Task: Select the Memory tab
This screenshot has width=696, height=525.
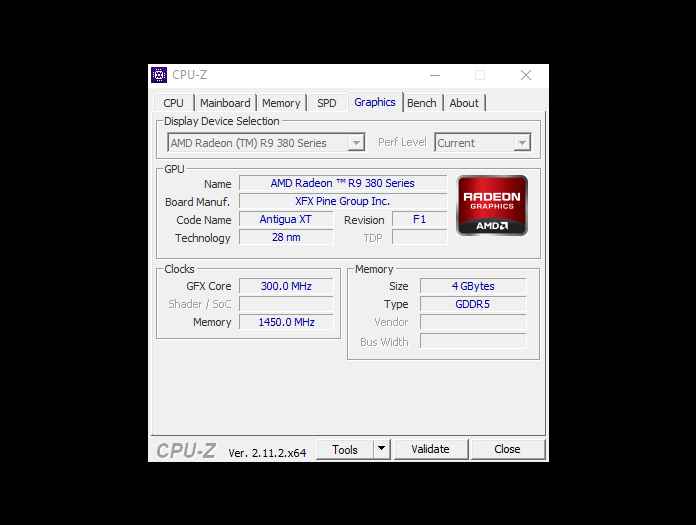Action: [281, 103]
